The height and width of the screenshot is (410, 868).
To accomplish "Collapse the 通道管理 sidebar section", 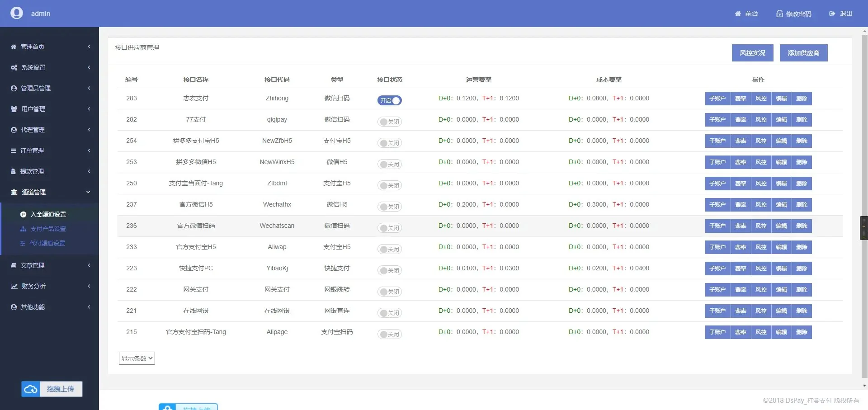I will click(50, 192).
